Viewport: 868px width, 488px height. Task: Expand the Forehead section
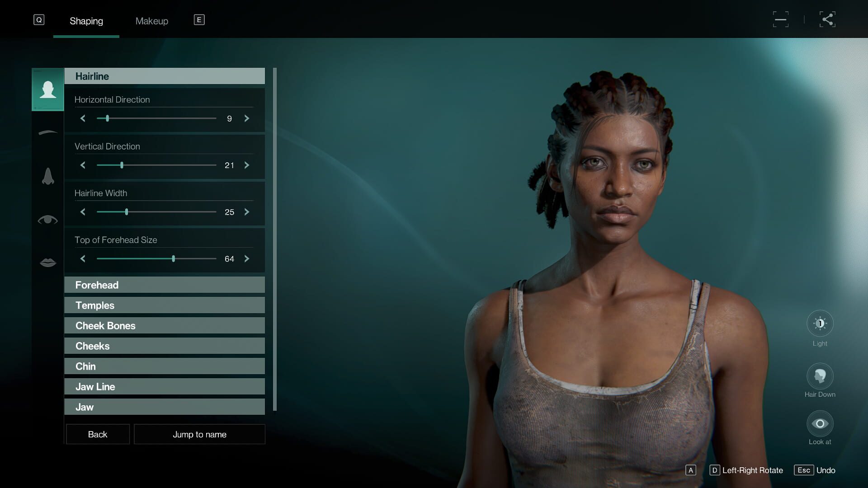click(x=165, y=285)
